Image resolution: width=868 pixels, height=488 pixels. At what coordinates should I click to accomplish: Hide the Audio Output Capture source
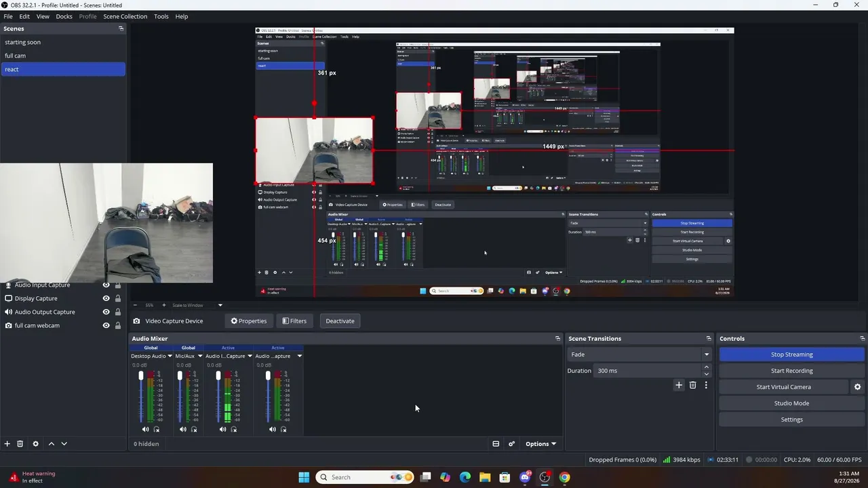tap(106, 312)
